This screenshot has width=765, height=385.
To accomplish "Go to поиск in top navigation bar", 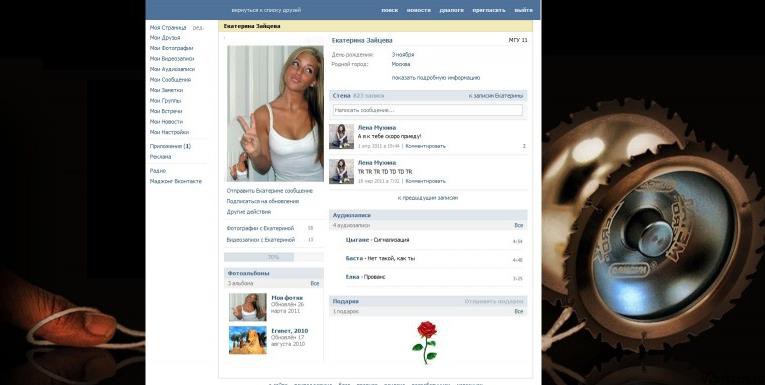I will tap(389, 10).
